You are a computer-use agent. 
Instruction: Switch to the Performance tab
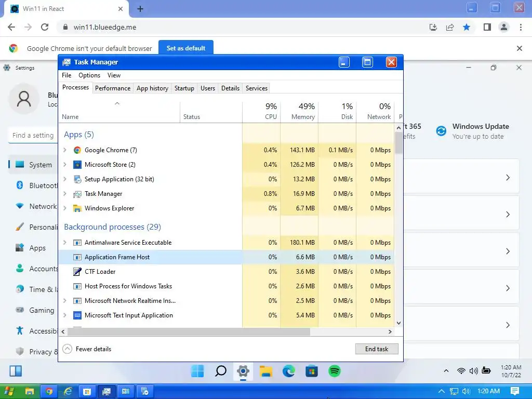[x=113, y=88]
